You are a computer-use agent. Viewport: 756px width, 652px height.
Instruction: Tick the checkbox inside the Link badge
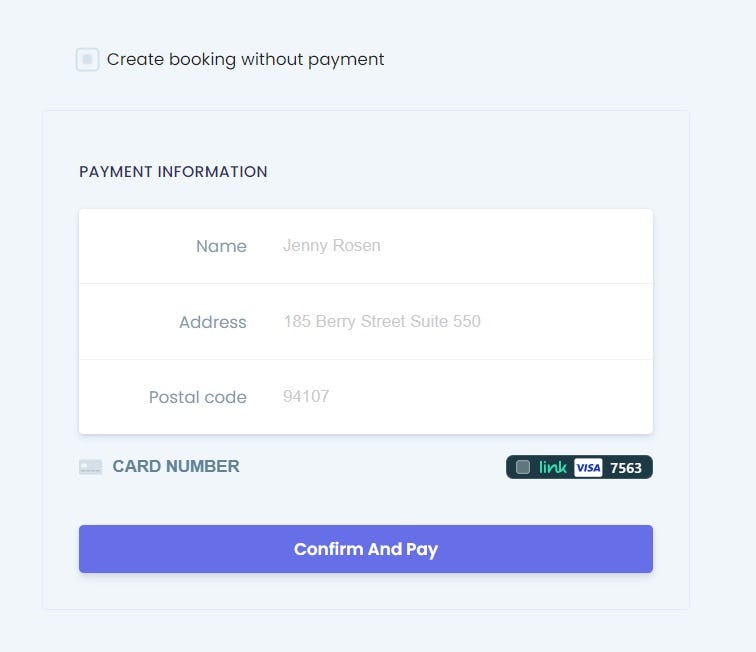tap(523, 467)
